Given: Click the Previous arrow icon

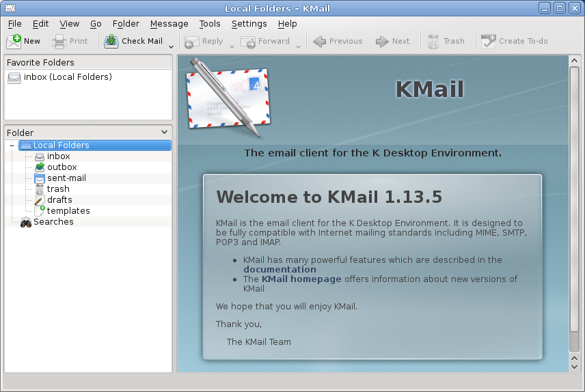Looking at the screenshot, I should tap(319, 42).
